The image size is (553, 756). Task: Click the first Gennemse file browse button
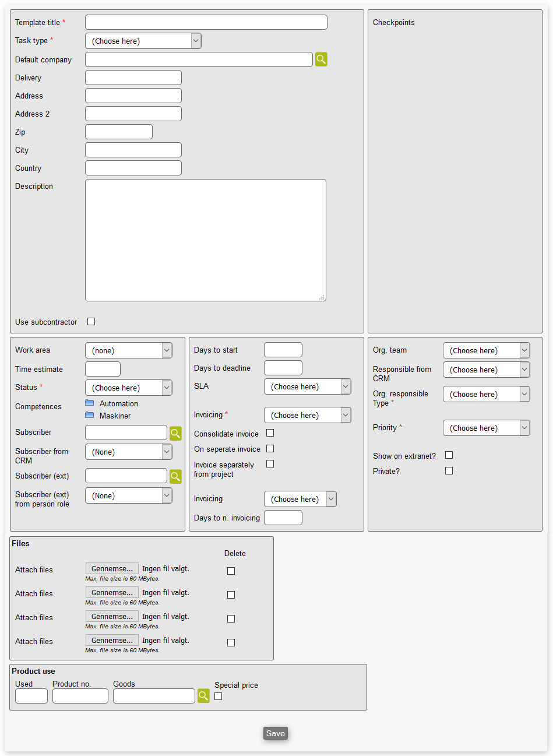coord(112,569)
